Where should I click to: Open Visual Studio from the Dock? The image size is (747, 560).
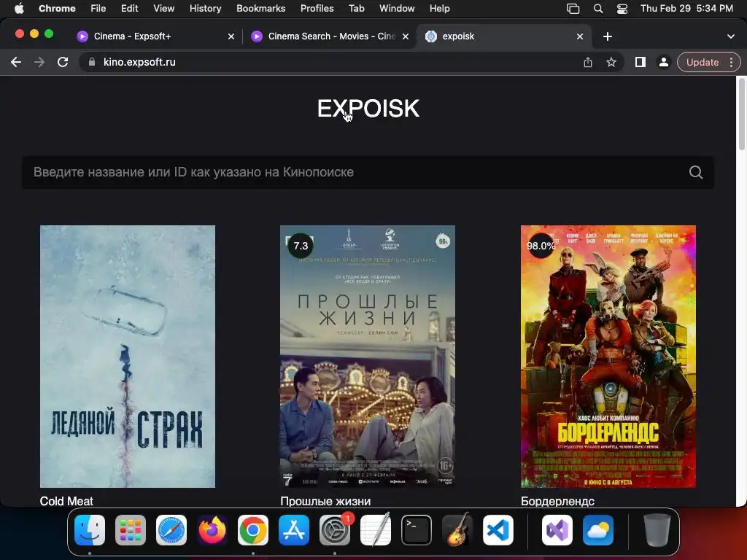coord(557,530)
